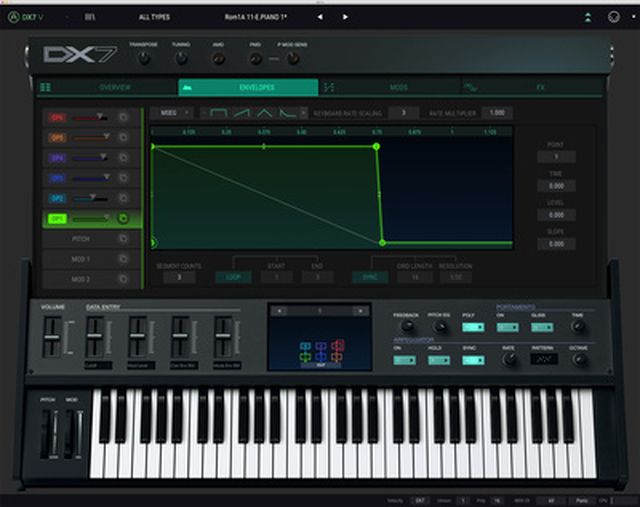Go to the previous preset arrow

[320, 17]
